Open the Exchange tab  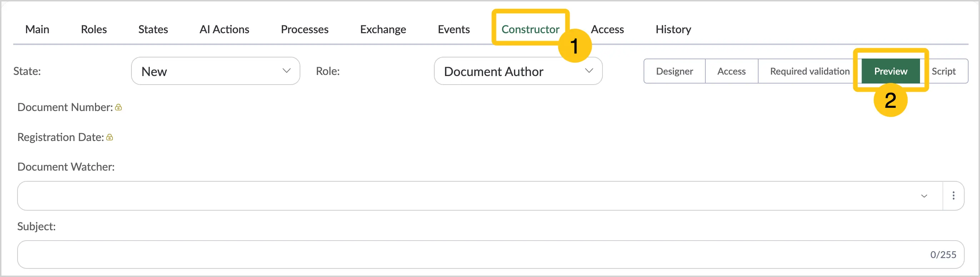(383, 29)
